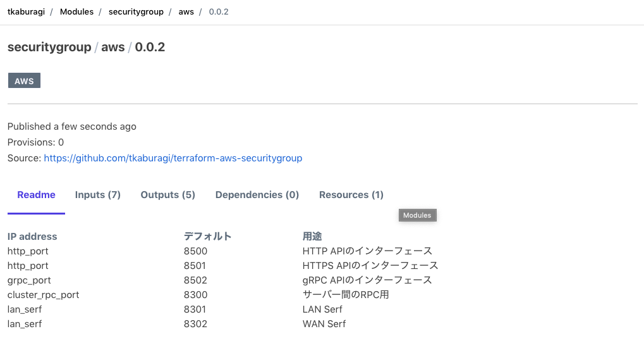This screenshot has width=644, height=343.
Task: Show the Dependencies (0) tab
Action: 257,195
